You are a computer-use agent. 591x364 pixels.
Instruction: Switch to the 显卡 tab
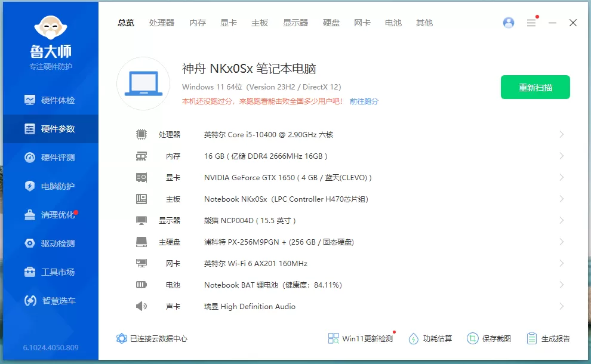tap(229, 23)
